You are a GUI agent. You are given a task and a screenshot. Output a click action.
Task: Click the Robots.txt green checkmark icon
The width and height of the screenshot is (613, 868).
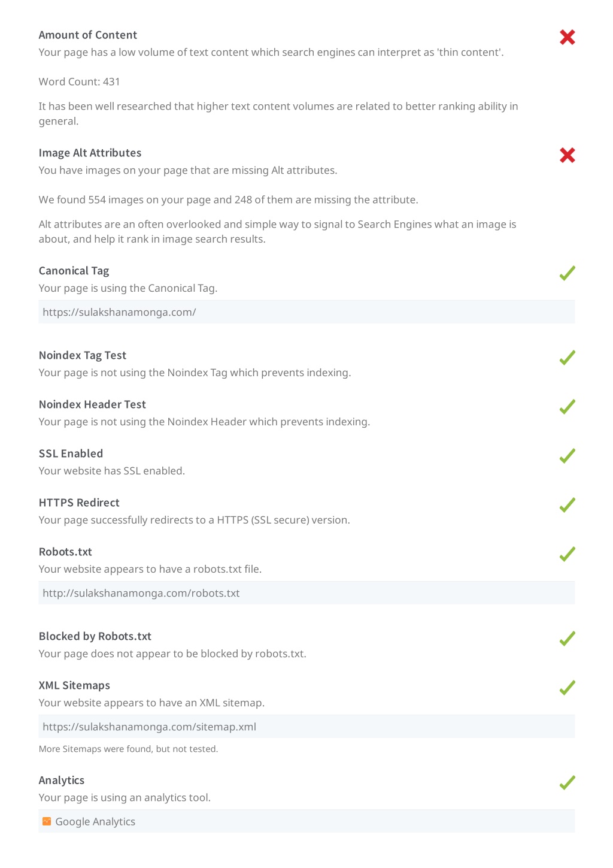point(567,554)
